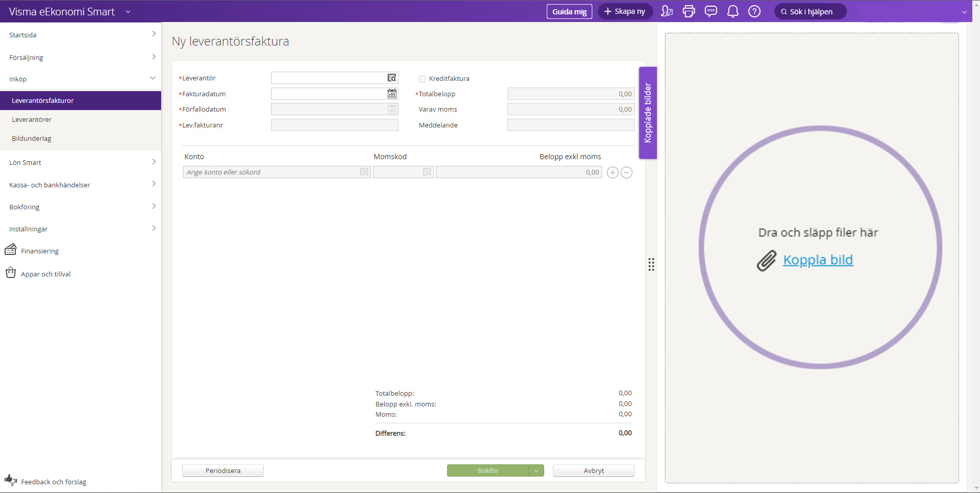This screenshot has width=980, height=493.
Task: Click the green Bokför button
Action: (x=488, y=470)
